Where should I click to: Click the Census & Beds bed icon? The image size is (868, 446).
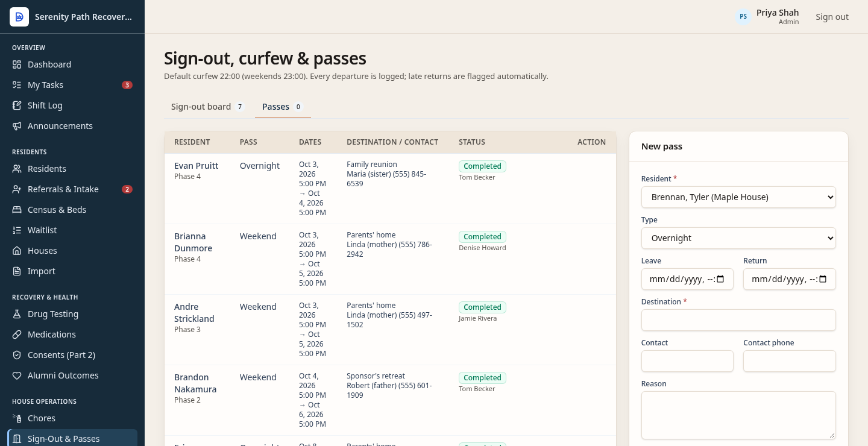[x=17, y=210]
